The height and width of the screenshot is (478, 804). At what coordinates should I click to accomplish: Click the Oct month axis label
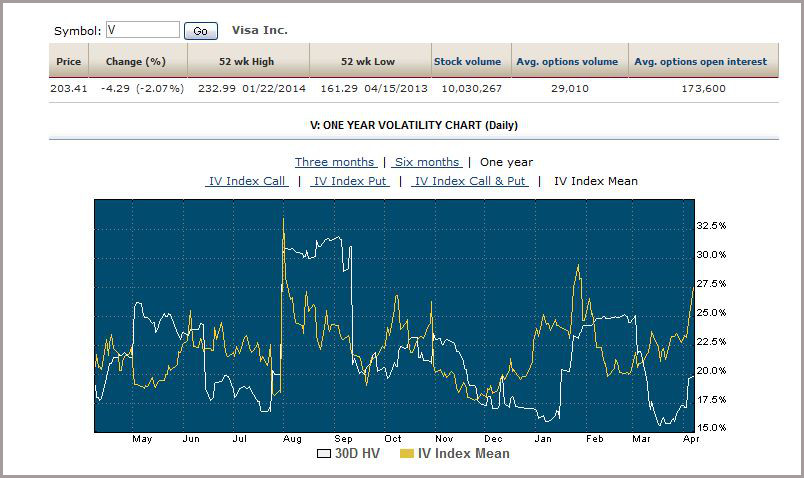pyautogui.click(x=393, y=439)
